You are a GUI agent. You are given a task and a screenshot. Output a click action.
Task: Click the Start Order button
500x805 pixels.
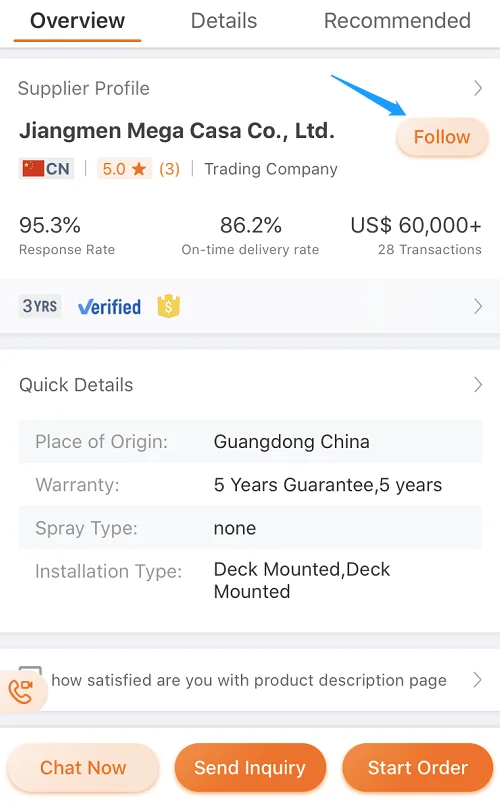tap(418, 768)
